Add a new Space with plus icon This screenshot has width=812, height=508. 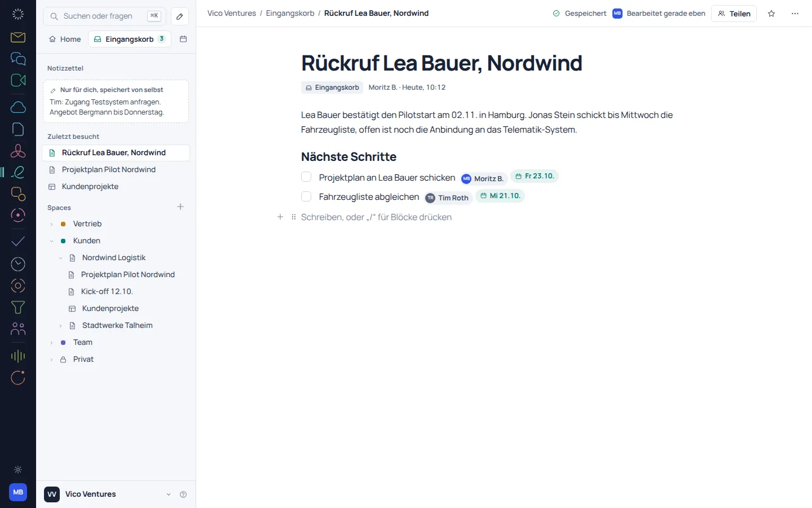180,207
